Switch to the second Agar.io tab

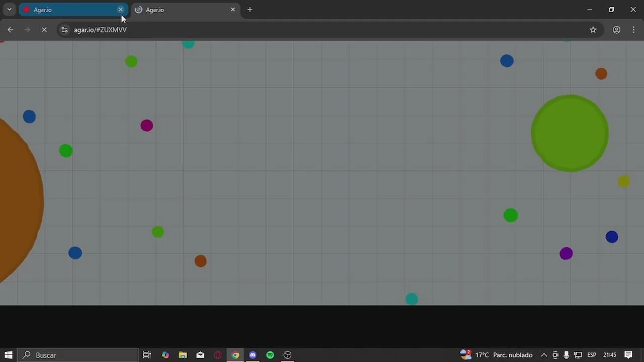coord(185,10)
